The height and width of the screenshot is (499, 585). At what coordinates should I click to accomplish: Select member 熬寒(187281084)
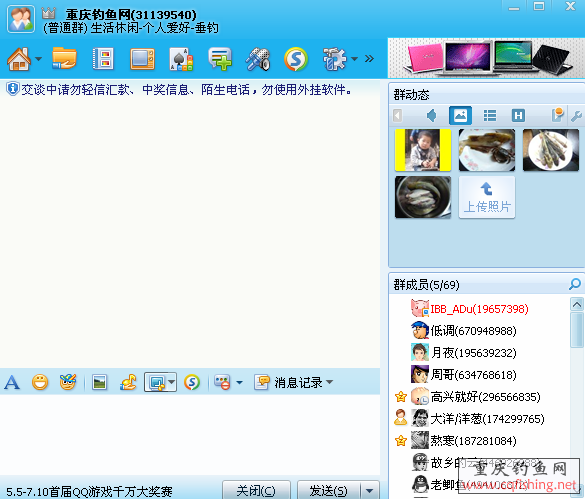click(x=479, y=441)
